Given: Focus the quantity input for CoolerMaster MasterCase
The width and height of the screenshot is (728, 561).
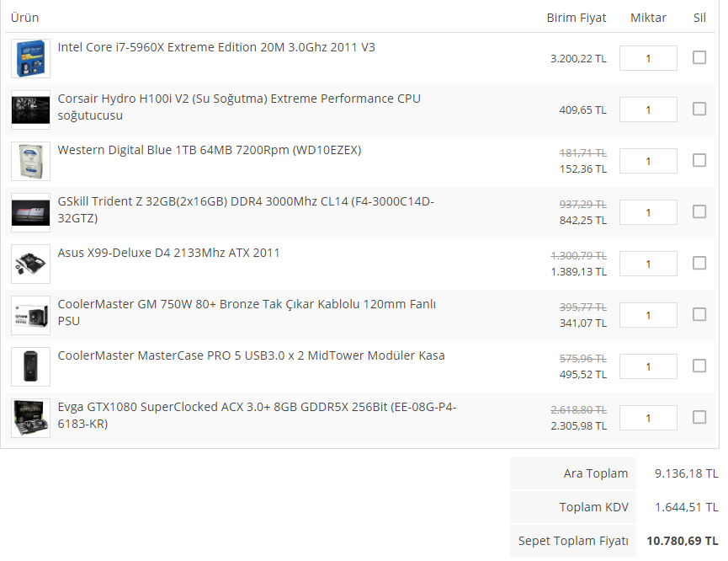Looking at the screenshot, I should (x=648, y=366).
